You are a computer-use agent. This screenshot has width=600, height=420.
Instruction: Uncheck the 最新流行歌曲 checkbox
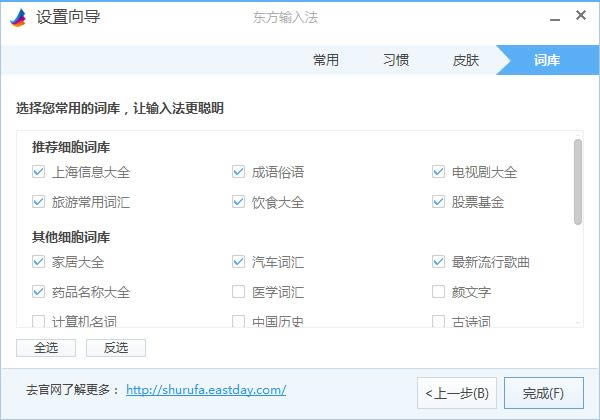439,262
